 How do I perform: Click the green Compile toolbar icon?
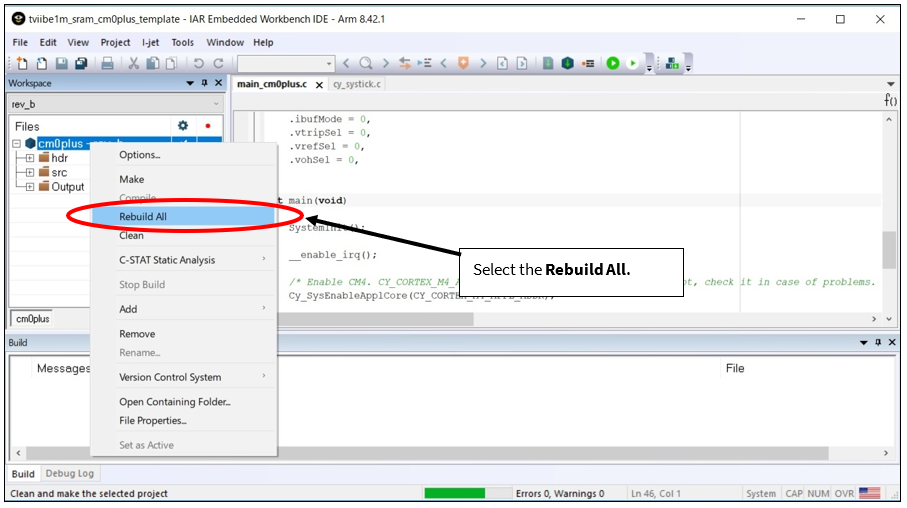548,63
